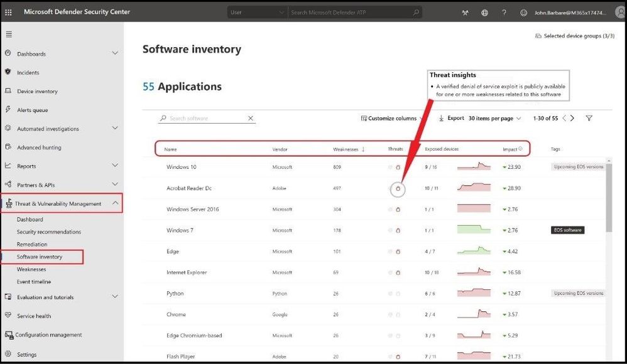Viewport: 627px width, 364px height.
Task: Click Upcoming EOS versions tag on Windows 10
Action: [x=578, y=167]
